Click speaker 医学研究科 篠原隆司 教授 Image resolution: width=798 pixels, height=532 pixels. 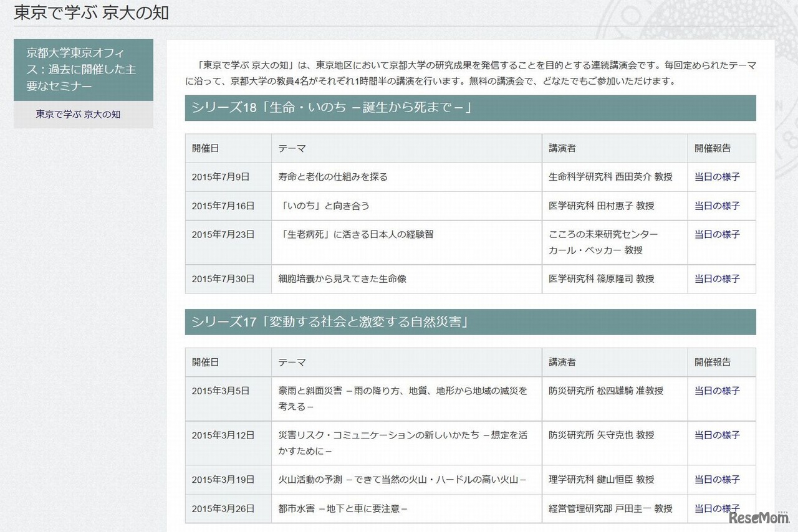coord(602,279)
